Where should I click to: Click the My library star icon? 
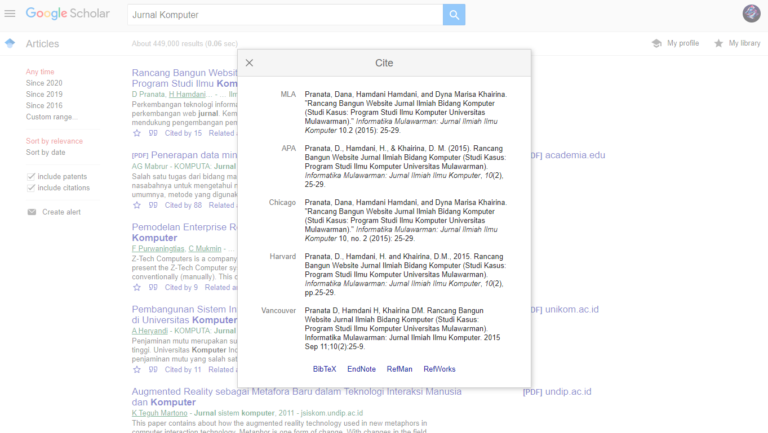click(719, 43)
